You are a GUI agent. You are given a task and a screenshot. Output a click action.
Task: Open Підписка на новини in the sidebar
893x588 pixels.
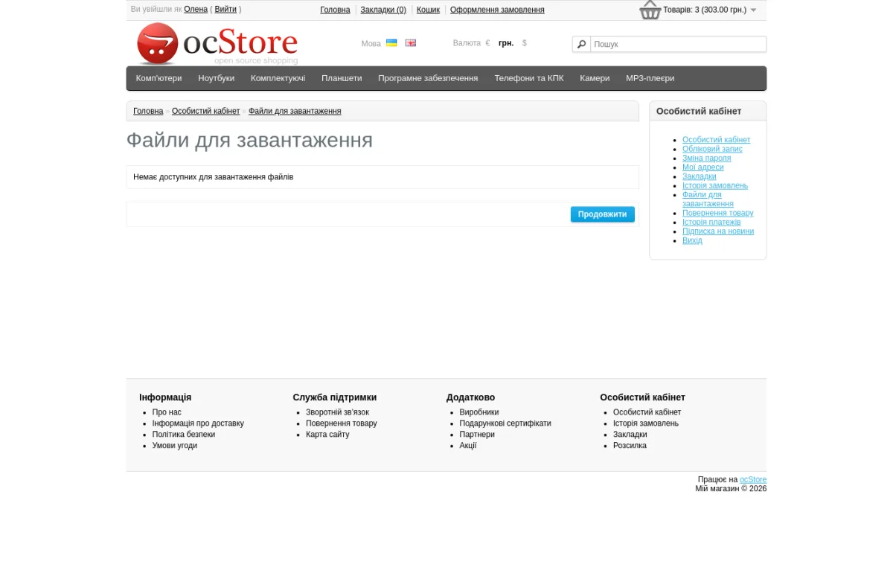coord(718,231)
